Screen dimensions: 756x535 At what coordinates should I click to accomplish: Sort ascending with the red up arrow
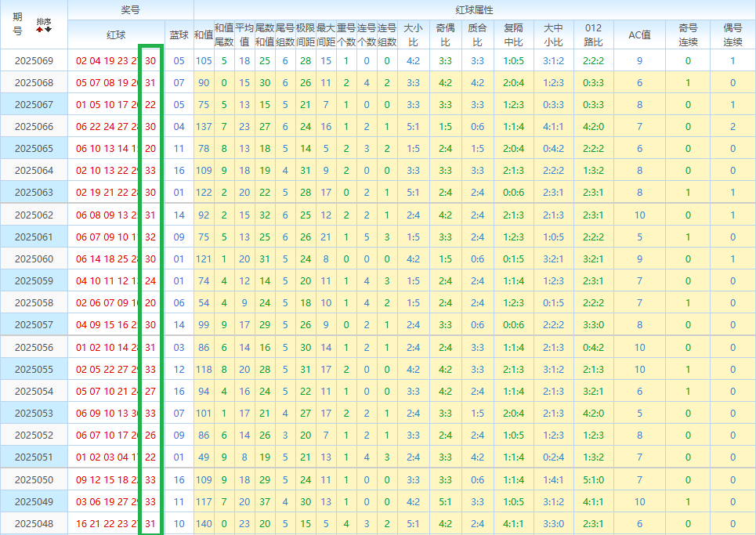[39, 30]
